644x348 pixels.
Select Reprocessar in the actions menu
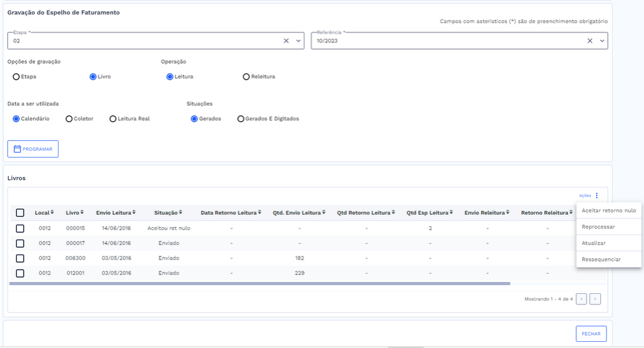(x=598, y=227)
